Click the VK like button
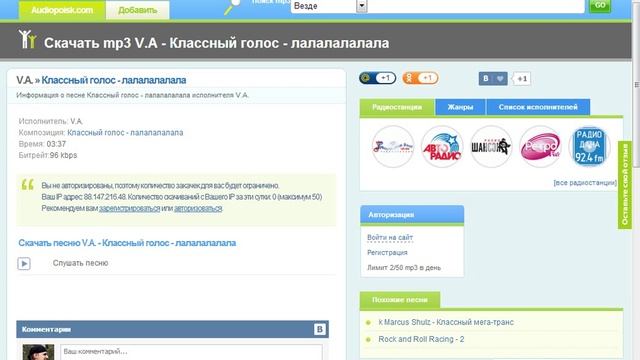 pyautogui.click(x=493, y=79)
